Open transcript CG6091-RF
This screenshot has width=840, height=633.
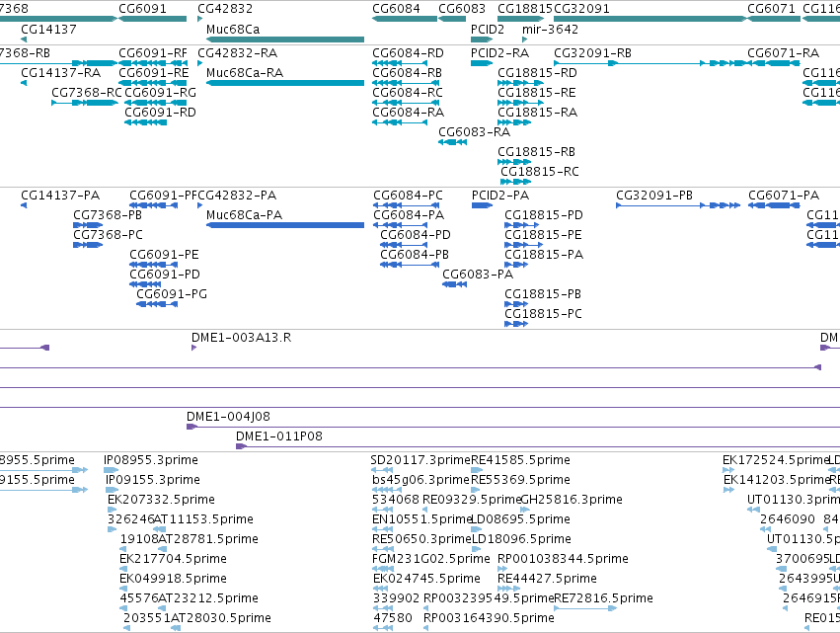click(153, 53)
